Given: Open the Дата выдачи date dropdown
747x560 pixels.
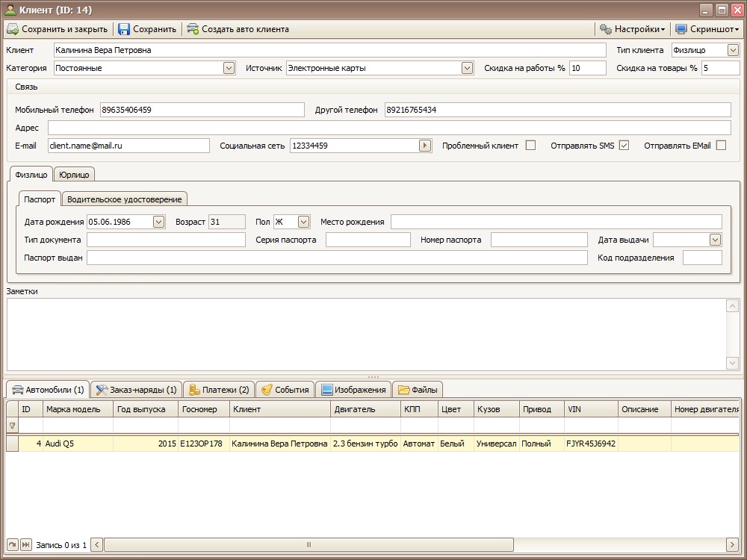Looking at the screenshot, I should click(x=715, y=240).
